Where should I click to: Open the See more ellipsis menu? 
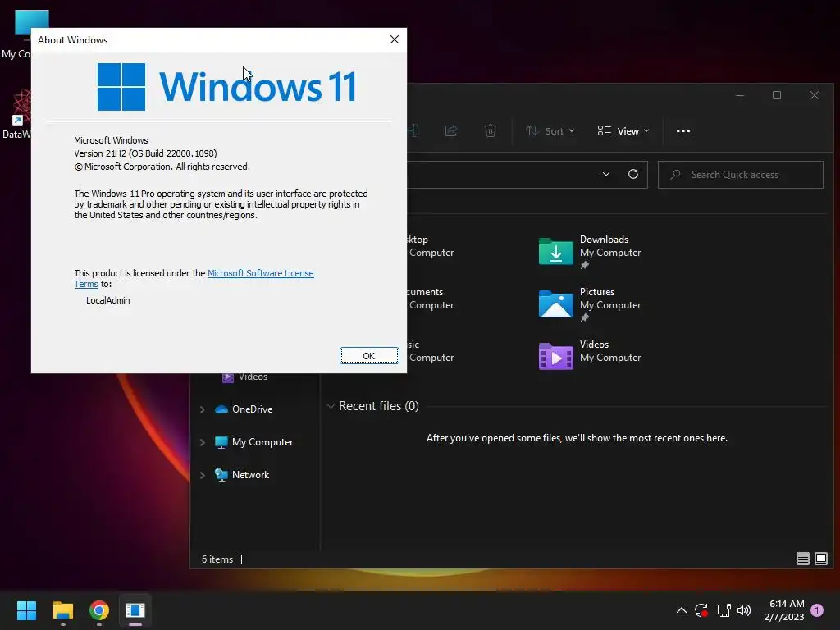(683, 130)
